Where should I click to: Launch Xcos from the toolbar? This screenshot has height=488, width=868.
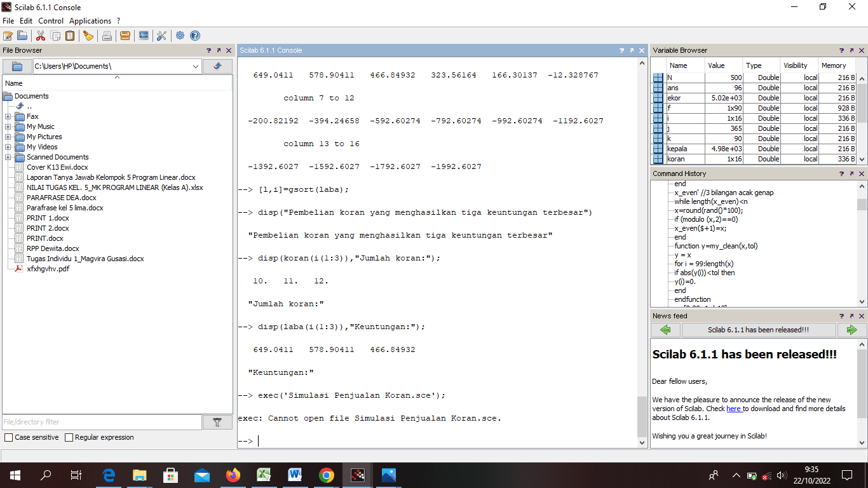click(x=144, y=36)
